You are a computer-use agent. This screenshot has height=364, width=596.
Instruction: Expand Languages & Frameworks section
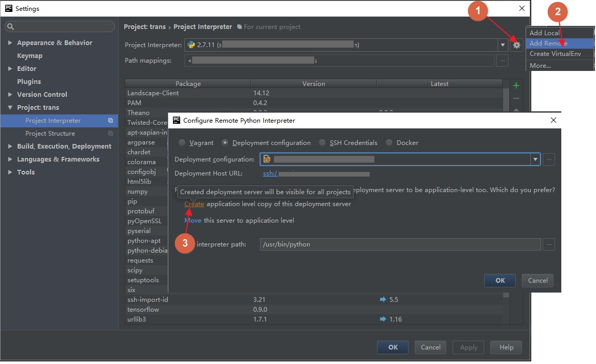click(x=10, y=159)
